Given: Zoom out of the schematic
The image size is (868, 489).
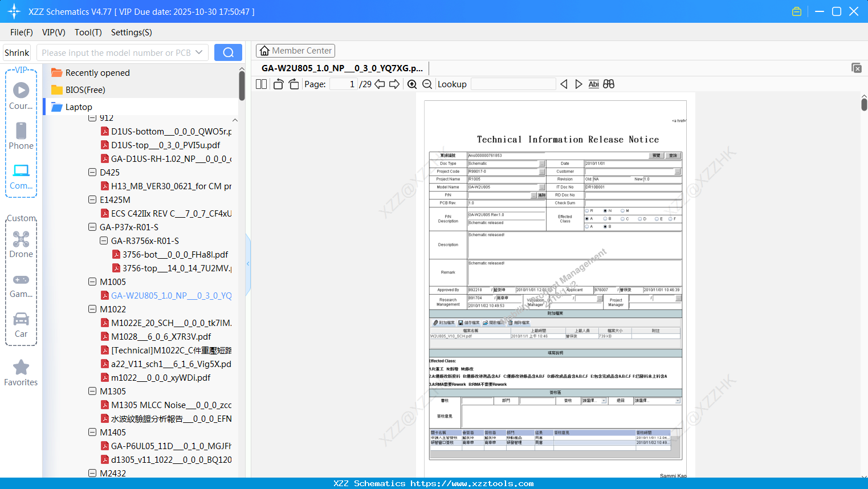Looking at the screenshot, I should [427, 84].
